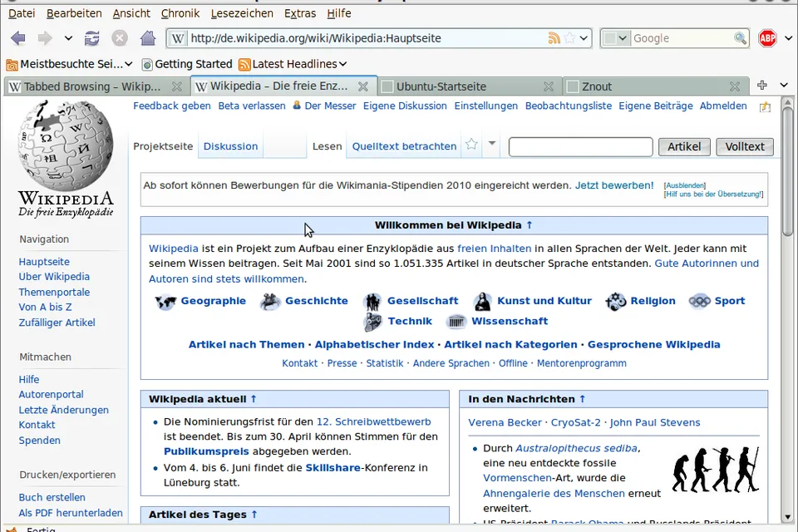Click the Volltext search button
Image resolution: width=798 pixels, height=532 pixels.
[745, 146]
